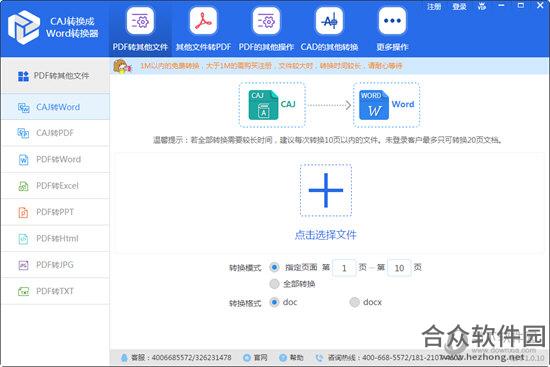
Task: Select PDF转Excel in the sidebar
Action: click(x=55, y=186)
